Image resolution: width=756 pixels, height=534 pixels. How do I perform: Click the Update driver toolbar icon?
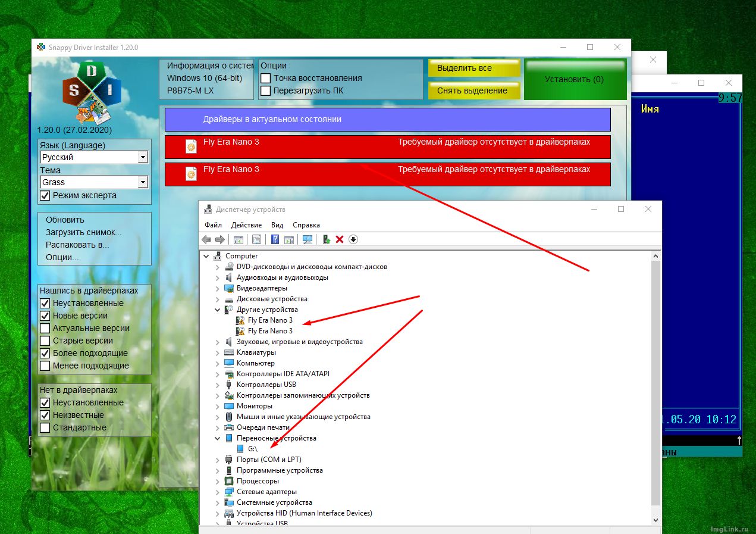click(327, 239)
